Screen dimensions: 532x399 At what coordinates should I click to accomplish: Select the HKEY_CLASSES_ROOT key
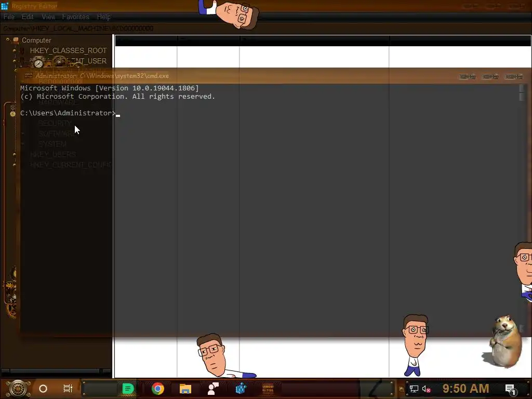[68, 50]
